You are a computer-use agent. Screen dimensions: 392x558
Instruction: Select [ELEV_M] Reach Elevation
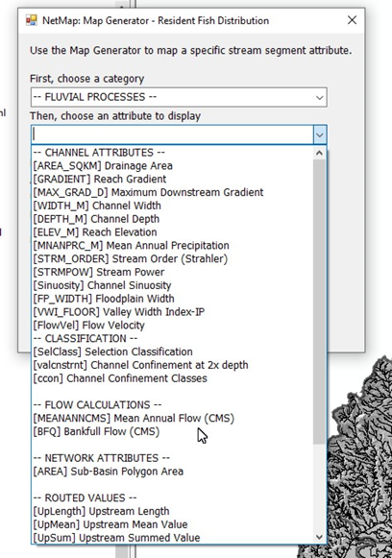pyautogui.click(x=95, y=232)
